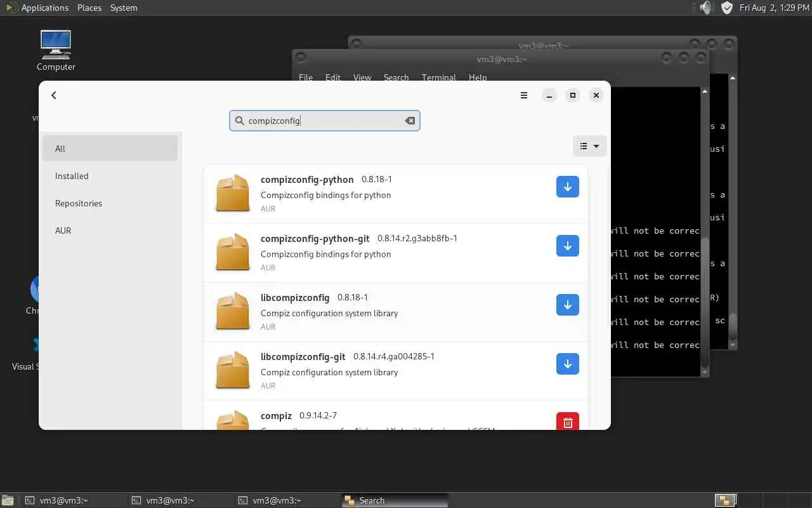Image resolution: width=812 pixels, height=508 pixels.
Task: Open the Places menu in the top panel
Action: pyautogui.click(x=89, y=8)
